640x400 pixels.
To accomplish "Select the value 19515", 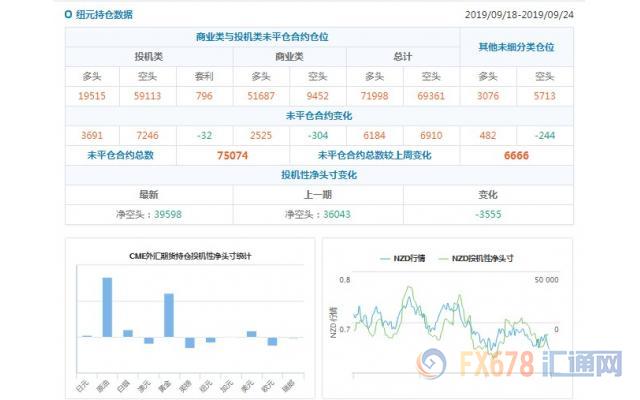I will (x=92, y=96).
